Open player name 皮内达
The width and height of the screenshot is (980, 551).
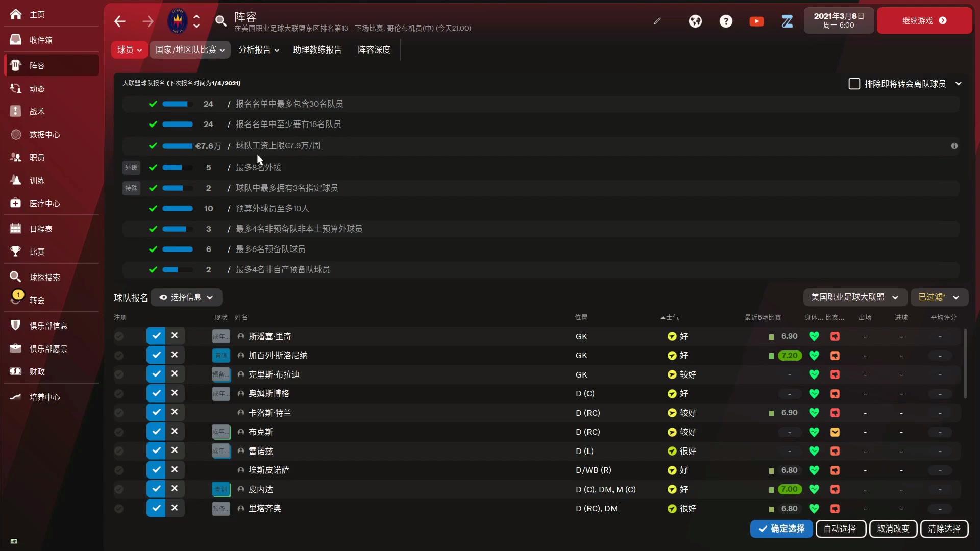[261, 489]
